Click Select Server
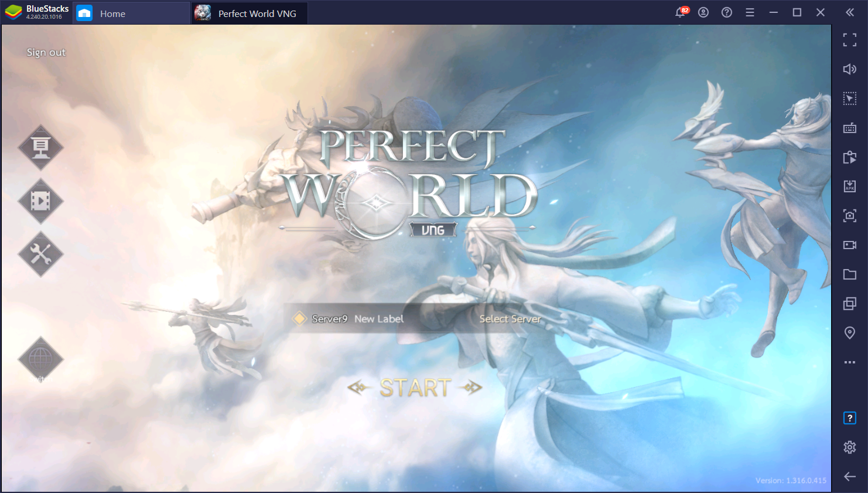 (510, 319)
